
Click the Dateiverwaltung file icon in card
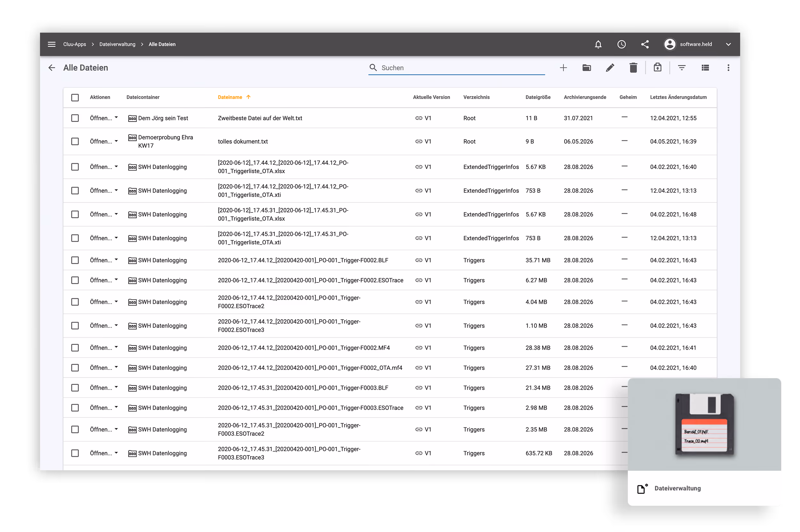click(x=642, y=488)
